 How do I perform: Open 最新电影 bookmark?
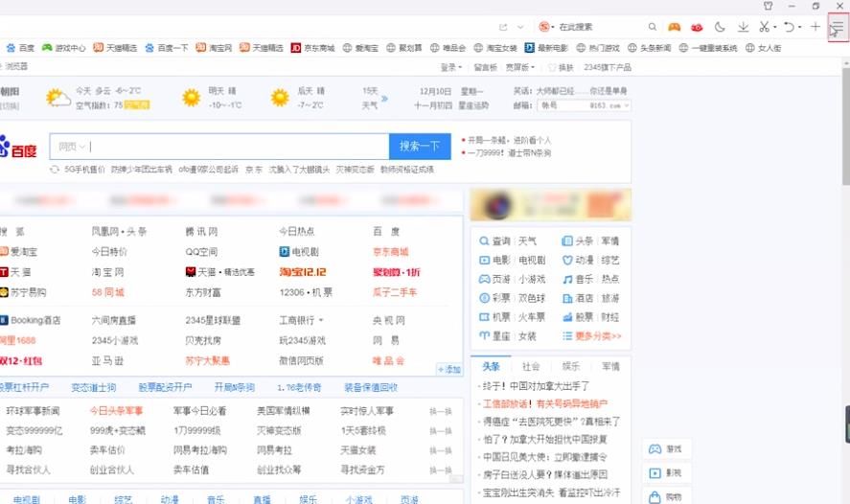546,48
